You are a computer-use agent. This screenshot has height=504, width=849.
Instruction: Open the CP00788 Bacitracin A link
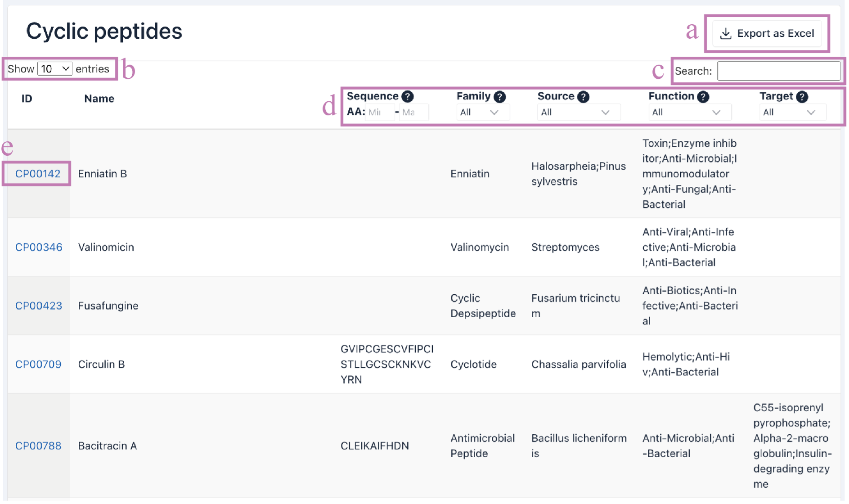click(38, 445)
